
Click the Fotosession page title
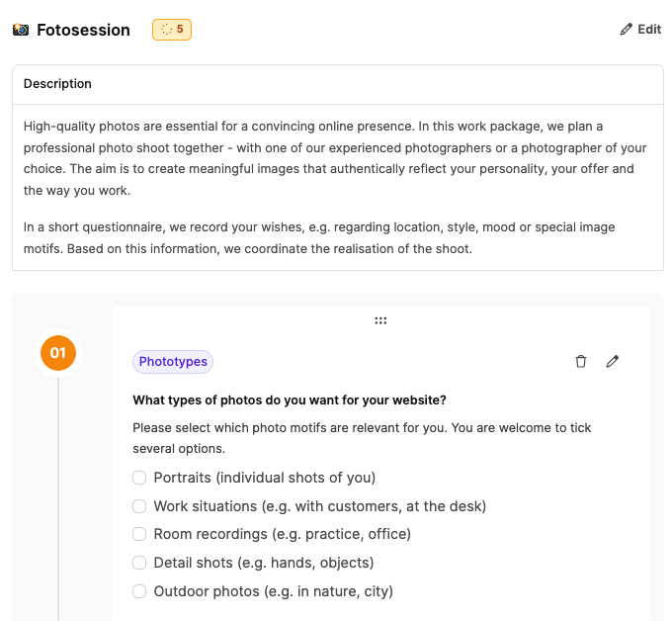pyautogui.click(x=83, y=30)
